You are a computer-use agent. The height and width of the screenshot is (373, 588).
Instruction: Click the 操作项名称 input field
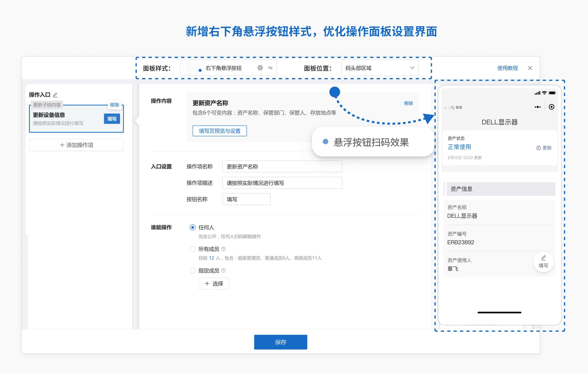point(282,167)
